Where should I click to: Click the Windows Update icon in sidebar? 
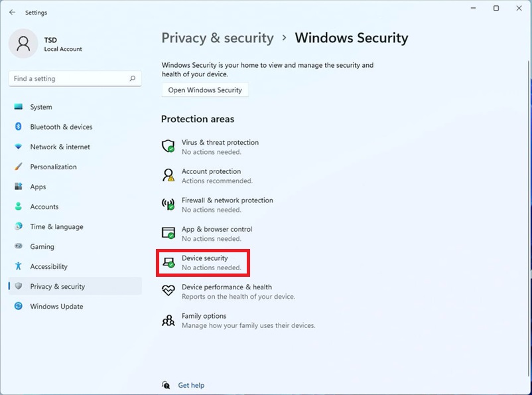tap(20, 306)
